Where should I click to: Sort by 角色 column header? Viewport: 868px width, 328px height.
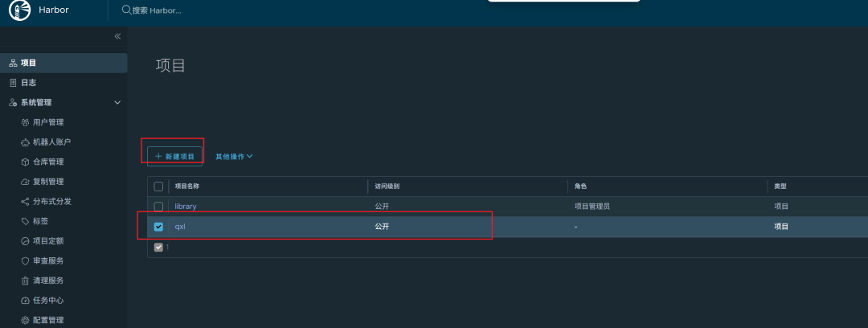pos(581,187)
